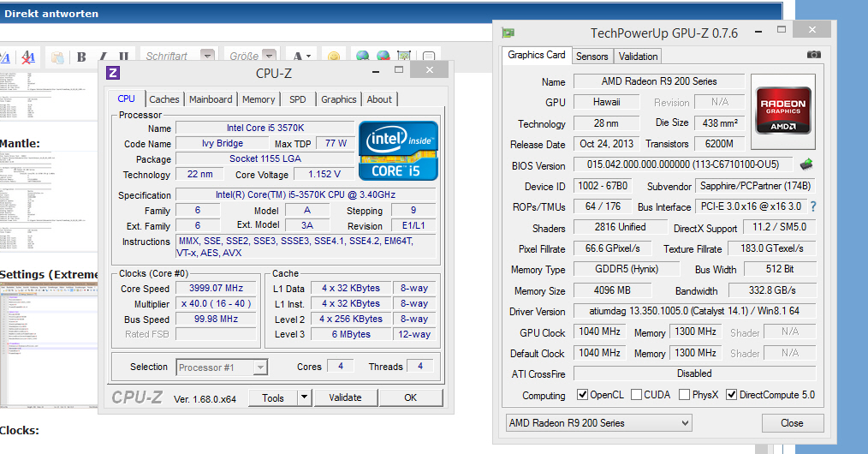Click the Radeon Graphics AMD logo
Viewport: 868px width, 454px height.
pyautogui.click(x=783, y=111)
